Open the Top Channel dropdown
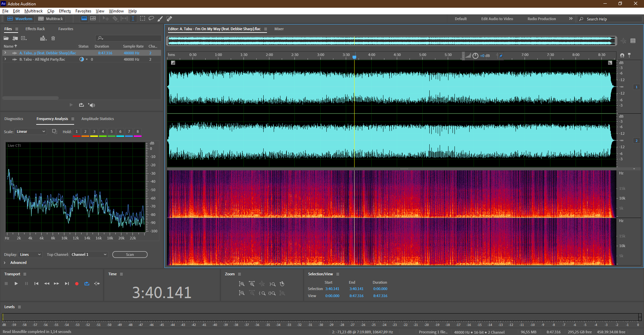 89,255
